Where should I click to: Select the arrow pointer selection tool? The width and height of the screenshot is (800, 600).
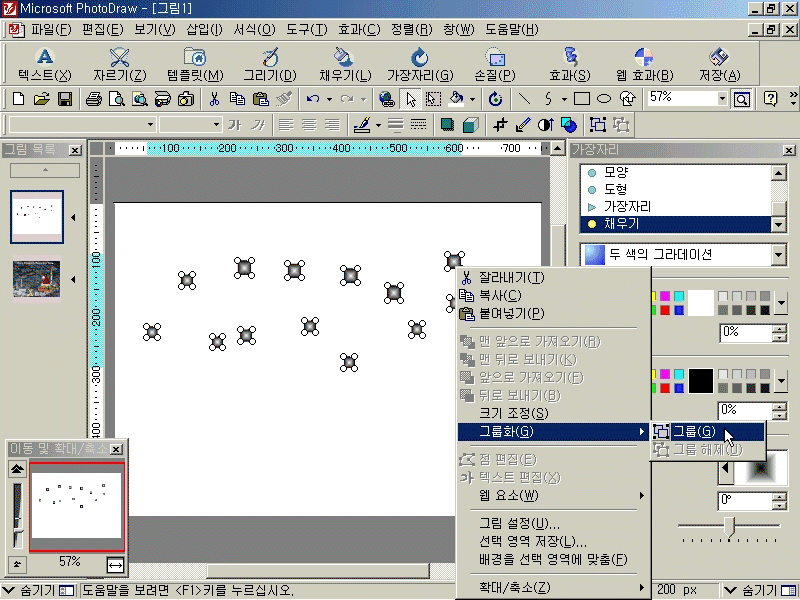[411, 98]
